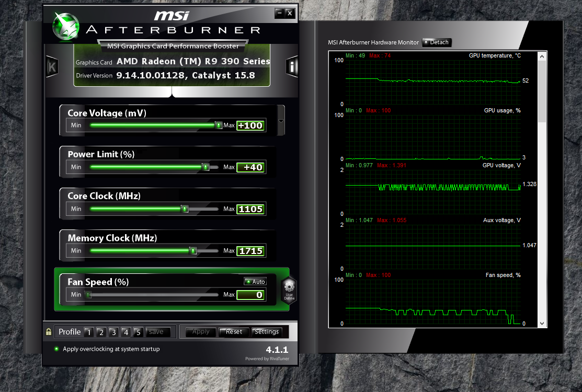Click the GPU usage graph label
This screenshot has width=582, height=392.
[x=502, y=110]
